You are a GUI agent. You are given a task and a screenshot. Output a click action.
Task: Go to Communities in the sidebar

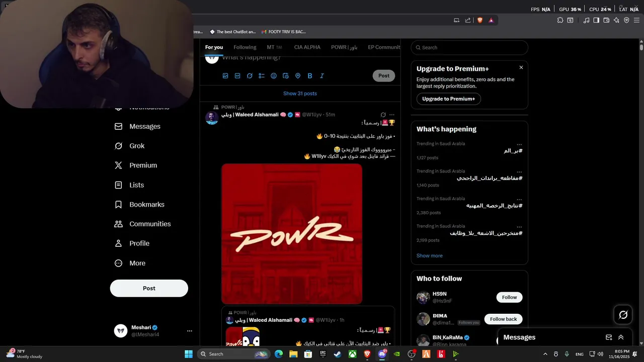(142, 224)
